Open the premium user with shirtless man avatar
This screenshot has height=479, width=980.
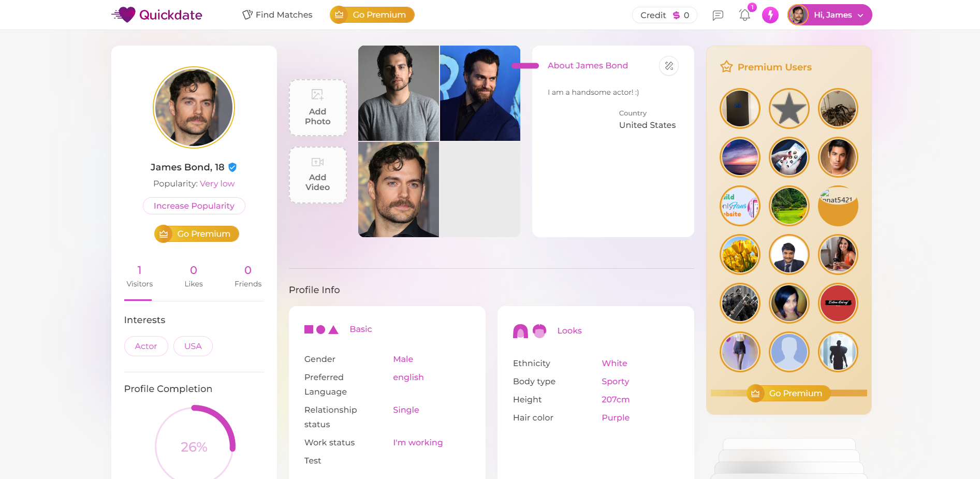pyautogui.click(x=838, y=157)
